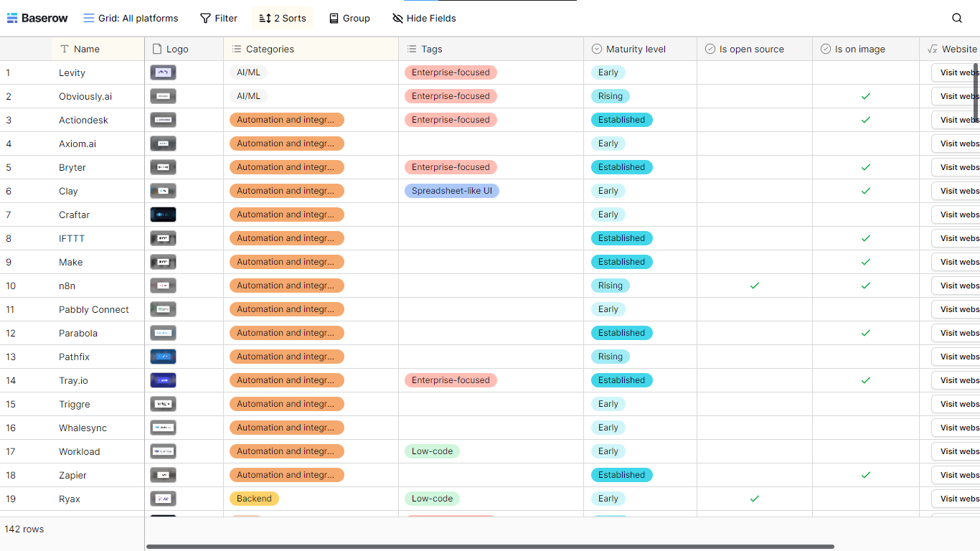Click the Categories column header
980x551 pixels.
(x=311, y=49)
